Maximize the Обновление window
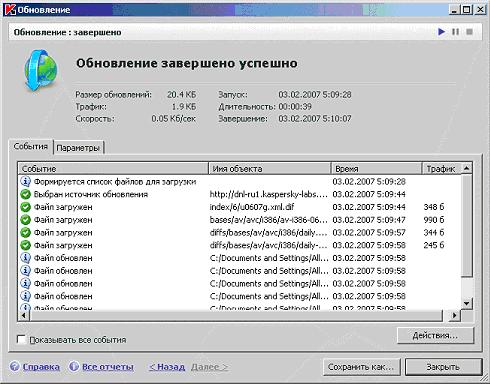Screen dimensions: 490x384 [467, 10]
